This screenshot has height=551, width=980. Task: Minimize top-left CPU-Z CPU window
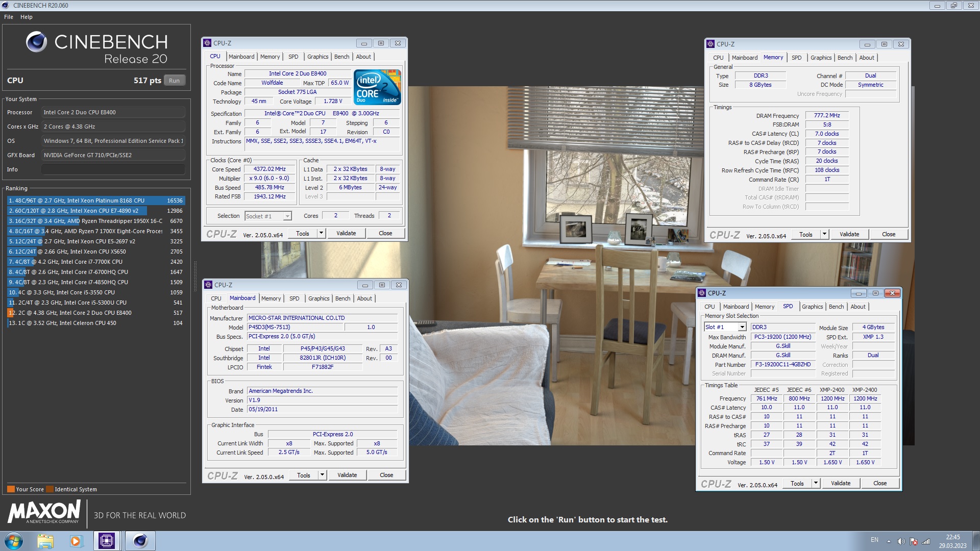[364, 43]
